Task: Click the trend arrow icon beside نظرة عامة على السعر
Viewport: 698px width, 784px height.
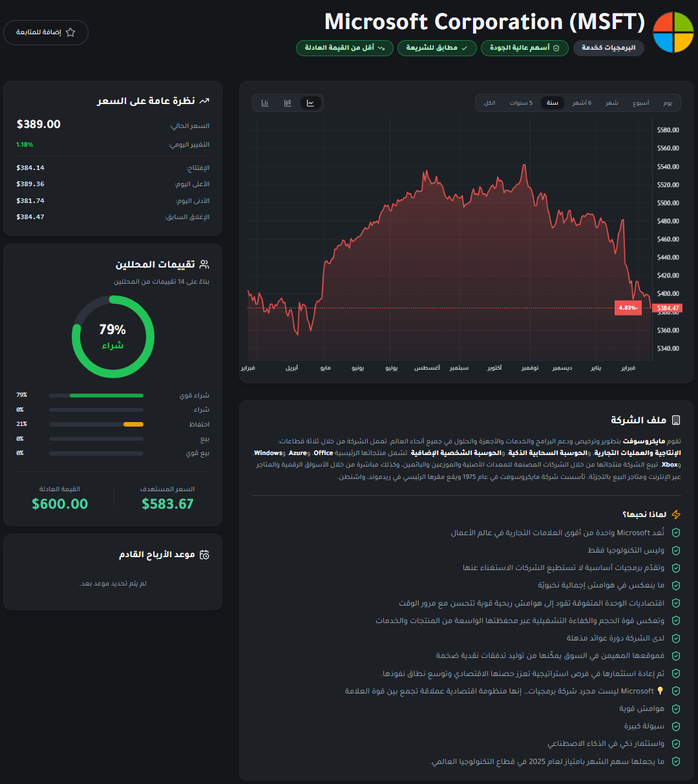Action: [205, 101]
